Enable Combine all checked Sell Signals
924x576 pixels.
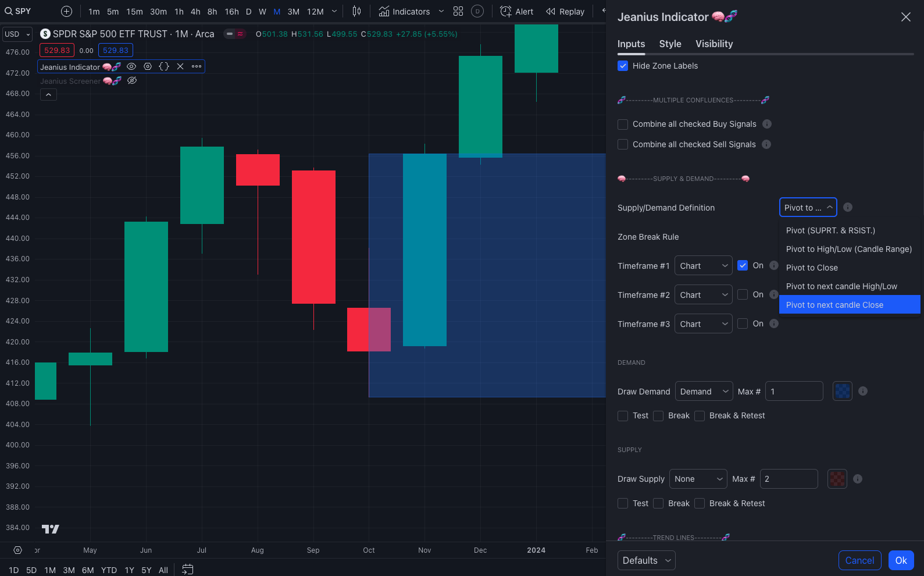tap(623, 144)
